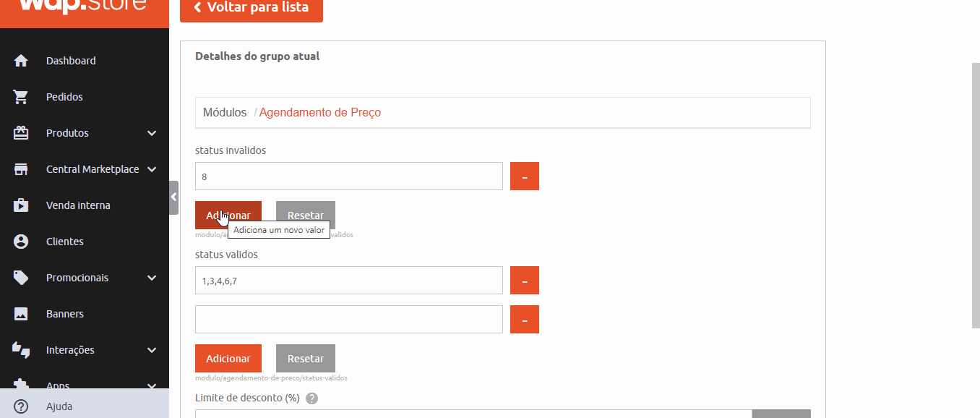Expand the Produtos submenu chevron

152,133
